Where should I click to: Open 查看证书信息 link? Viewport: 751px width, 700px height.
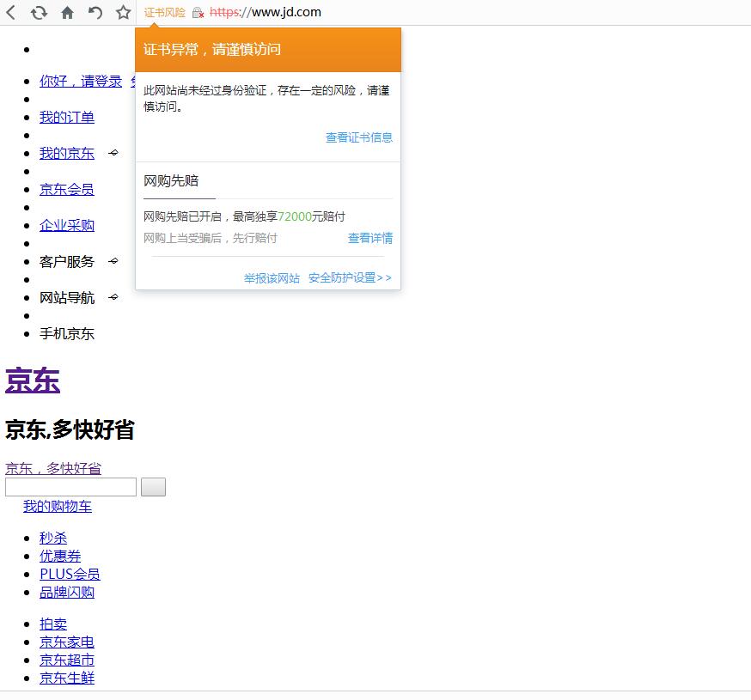pyautogui.click(x=359, y=137)
